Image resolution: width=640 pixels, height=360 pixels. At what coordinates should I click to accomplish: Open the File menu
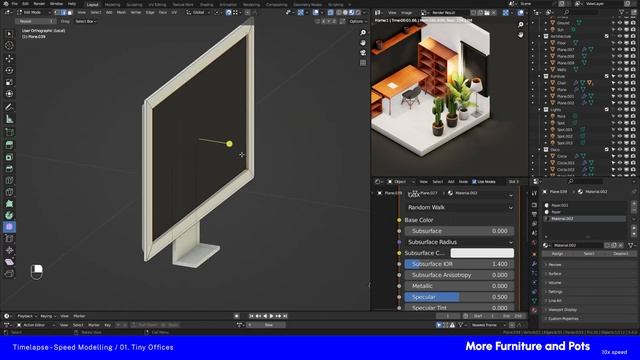click(x=15, y=4)
